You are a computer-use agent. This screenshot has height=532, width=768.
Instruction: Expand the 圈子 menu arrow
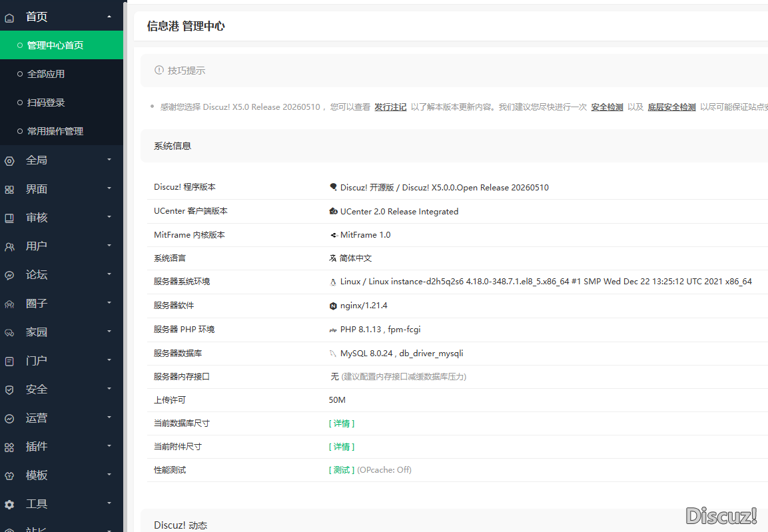[109, 302]
